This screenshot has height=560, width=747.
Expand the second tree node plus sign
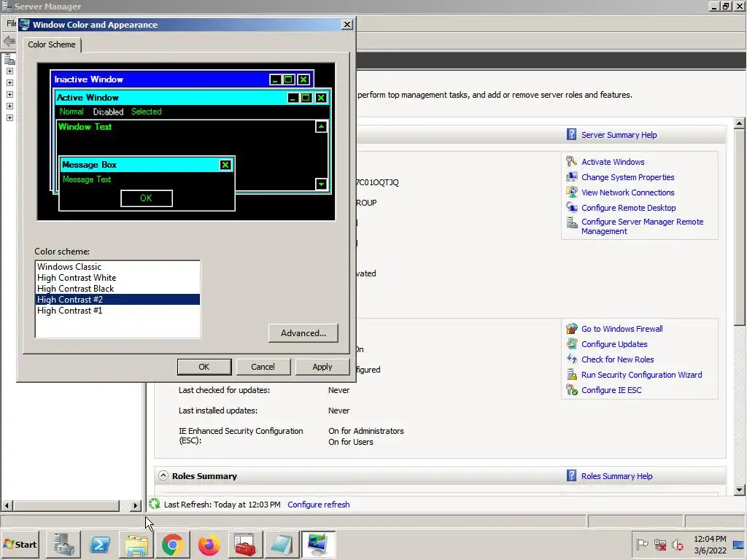pyautogui.click(x=9, y=82)
